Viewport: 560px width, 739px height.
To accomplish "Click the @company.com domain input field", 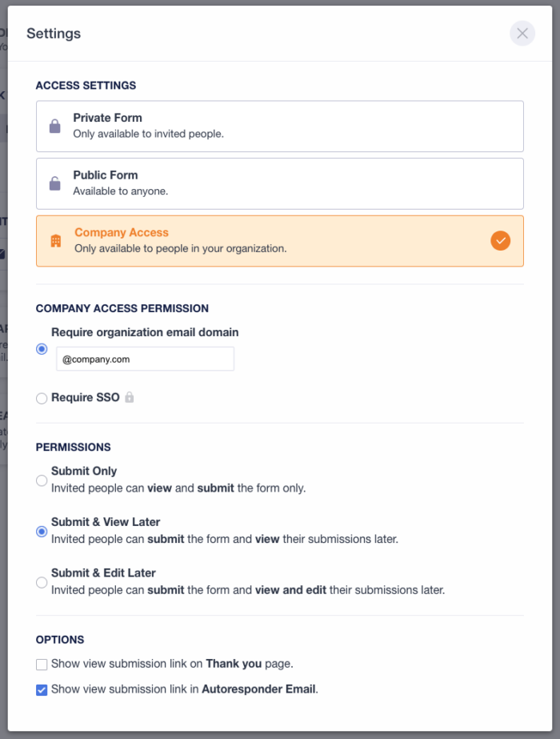I will click(145, 359).
